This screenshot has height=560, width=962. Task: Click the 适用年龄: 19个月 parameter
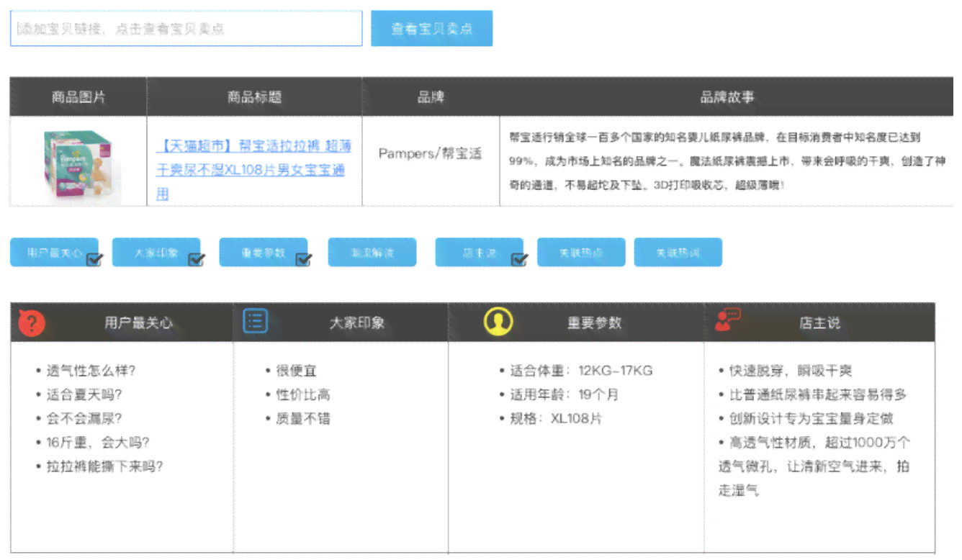point(564,394)
